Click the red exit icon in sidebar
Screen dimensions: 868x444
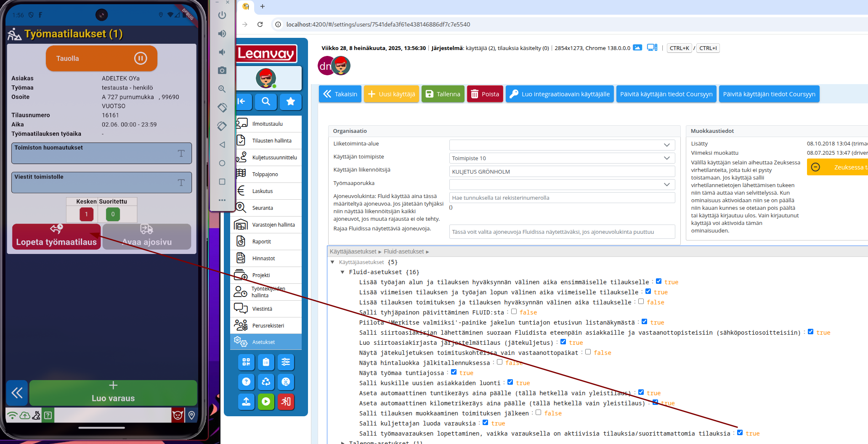pyautogui.click(x=286, y=402)
